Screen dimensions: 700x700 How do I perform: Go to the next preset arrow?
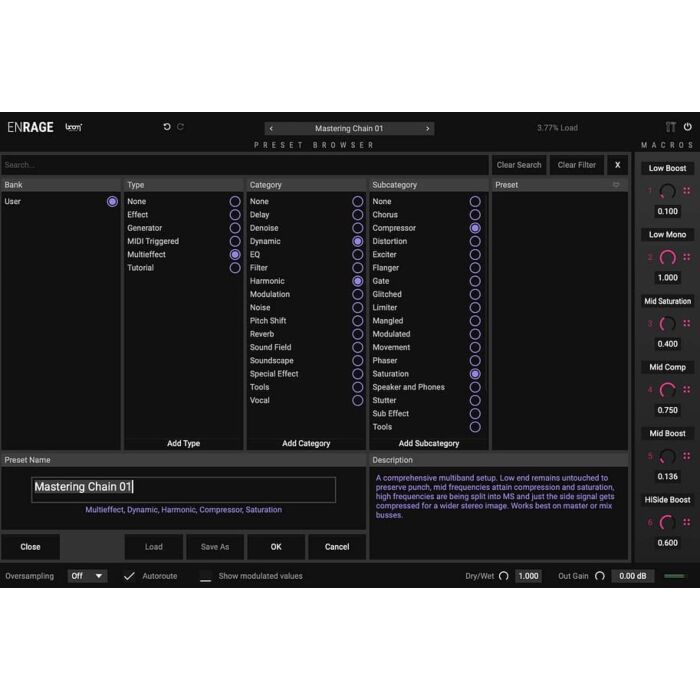pos(428,129)
